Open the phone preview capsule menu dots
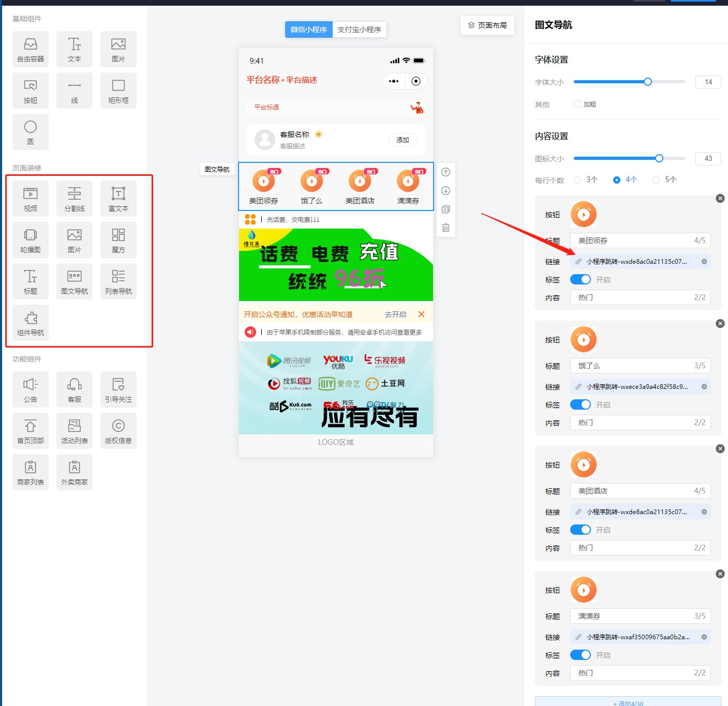 [394, 81]
